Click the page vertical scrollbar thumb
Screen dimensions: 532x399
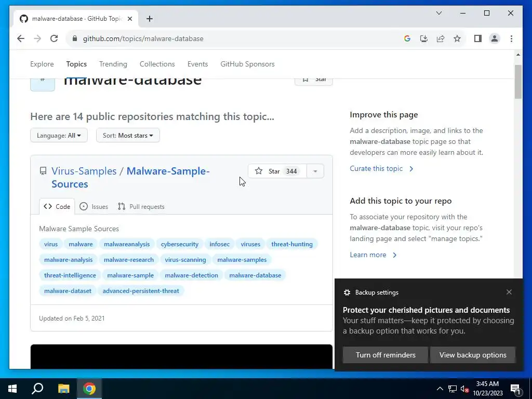pyautogui.click(x=518, y=82)
